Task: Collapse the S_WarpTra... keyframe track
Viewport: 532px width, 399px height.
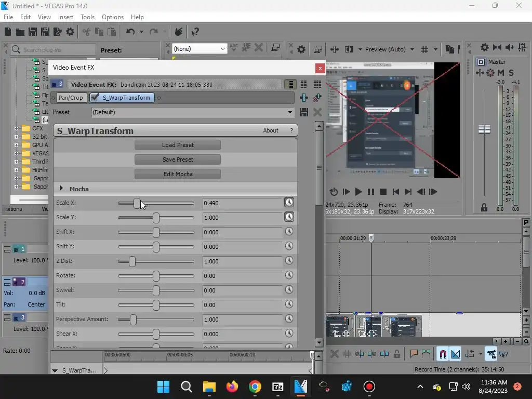Action: coord(55,370)
